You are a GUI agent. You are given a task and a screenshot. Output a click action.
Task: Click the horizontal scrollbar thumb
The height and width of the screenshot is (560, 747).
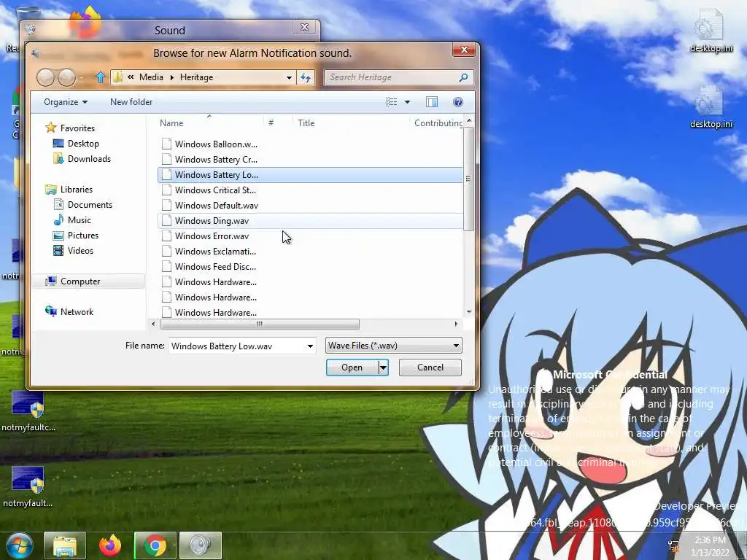(260, 324)
